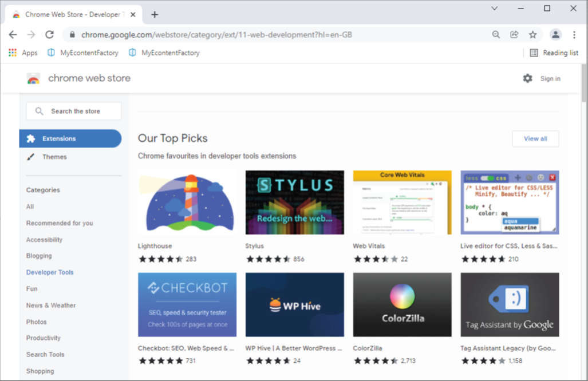Image resolution: width=588 pixels, height=381 pixels.
Task: Open Live editor for CSS thumbnail
Action: click(510, 203)
